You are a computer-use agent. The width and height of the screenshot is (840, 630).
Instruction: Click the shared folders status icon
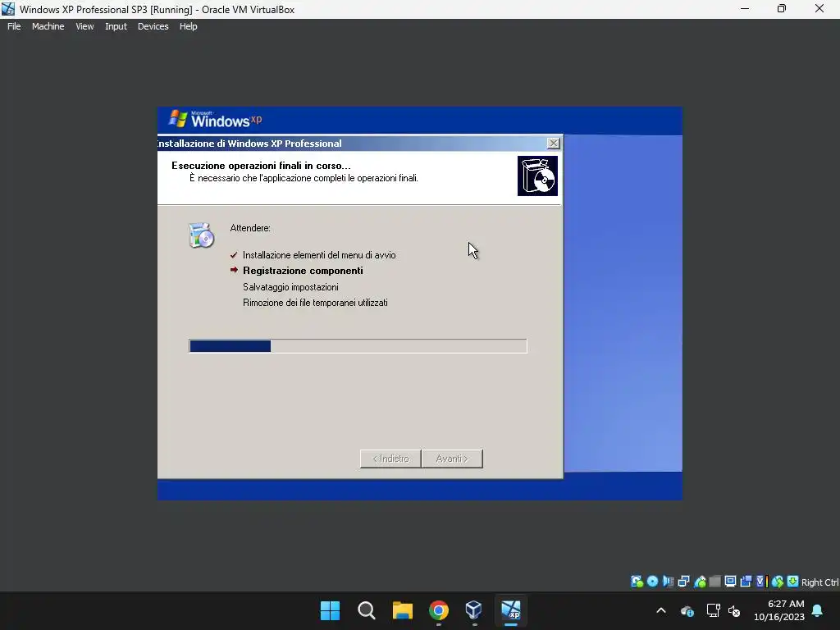(714, 582)
